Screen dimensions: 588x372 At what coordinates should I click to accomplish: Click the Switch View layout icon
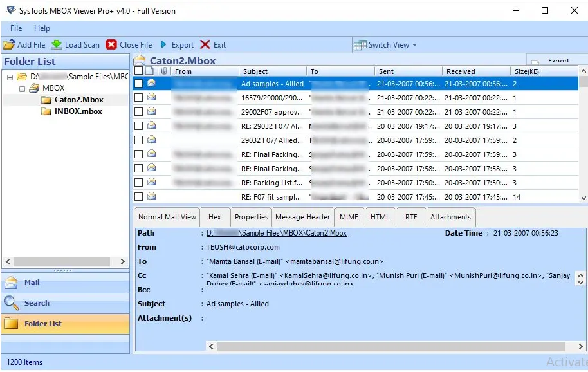point(360,45)
